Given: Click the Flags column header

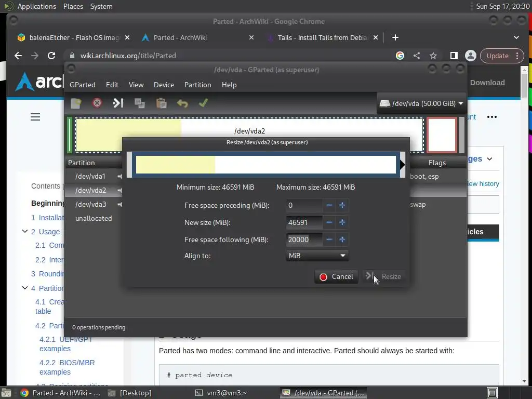Looking at the screenshot, I should coord(437,163).
